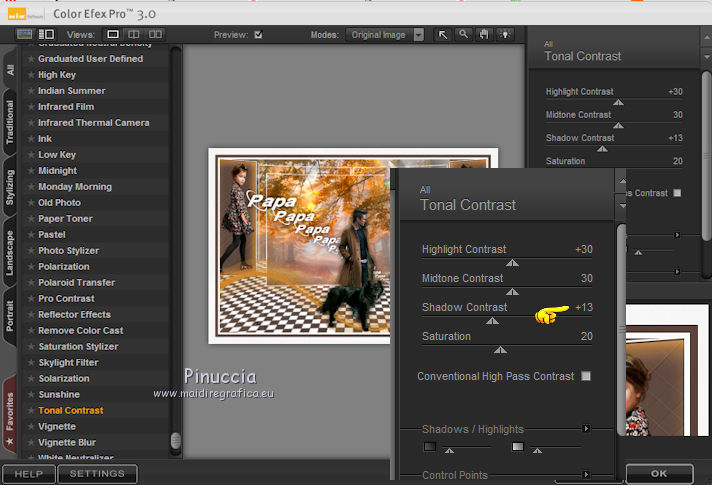This screenshot has height=485, width=712.
Task: Activate the zoom magnifier tool
Action: click(463, 34)
